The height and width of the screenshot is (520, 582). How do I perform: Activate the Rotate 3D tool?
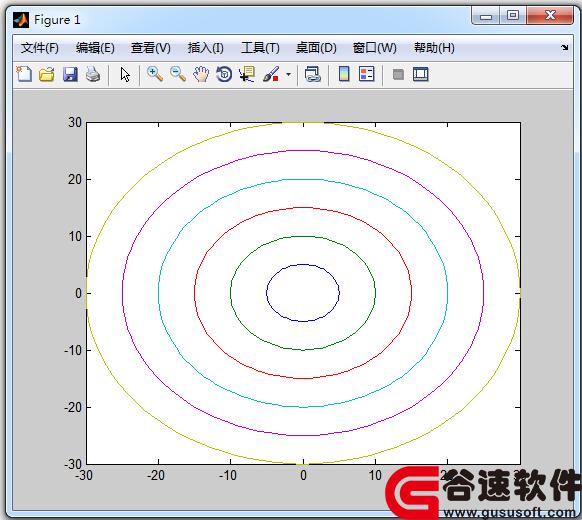tap(224, 74)
